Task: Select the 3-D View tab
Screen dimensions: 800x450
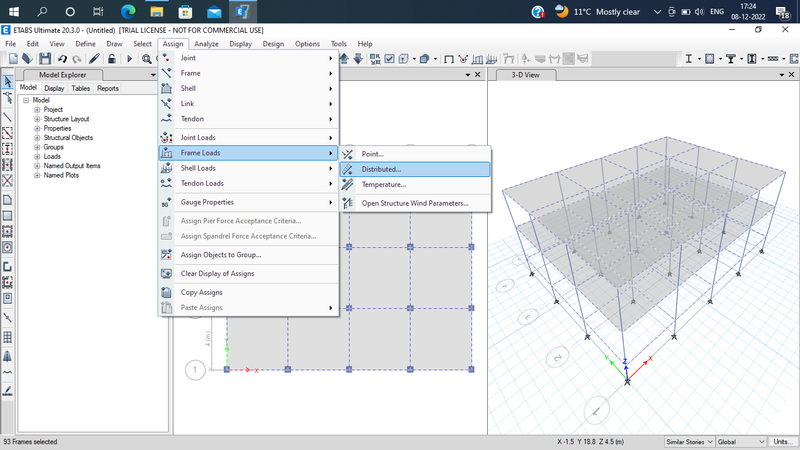Action: 525,75
